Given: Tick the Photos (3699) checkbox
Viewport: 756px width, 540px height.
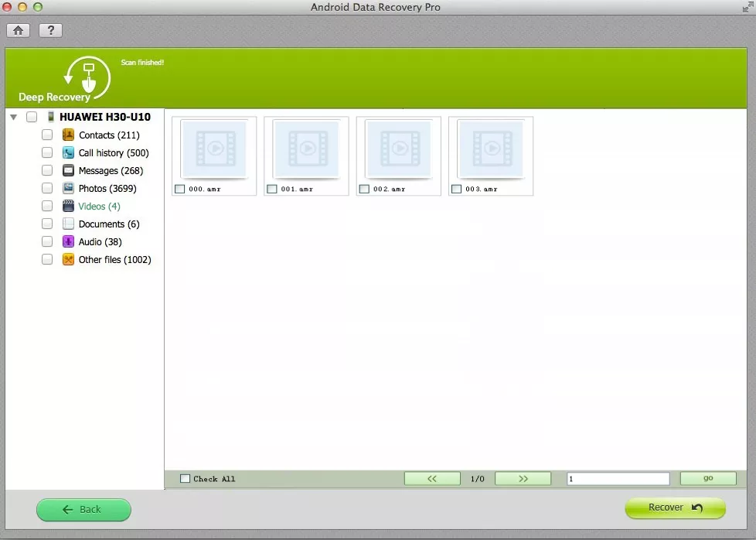Looking at the screenshot, I should tap(47, 188).
